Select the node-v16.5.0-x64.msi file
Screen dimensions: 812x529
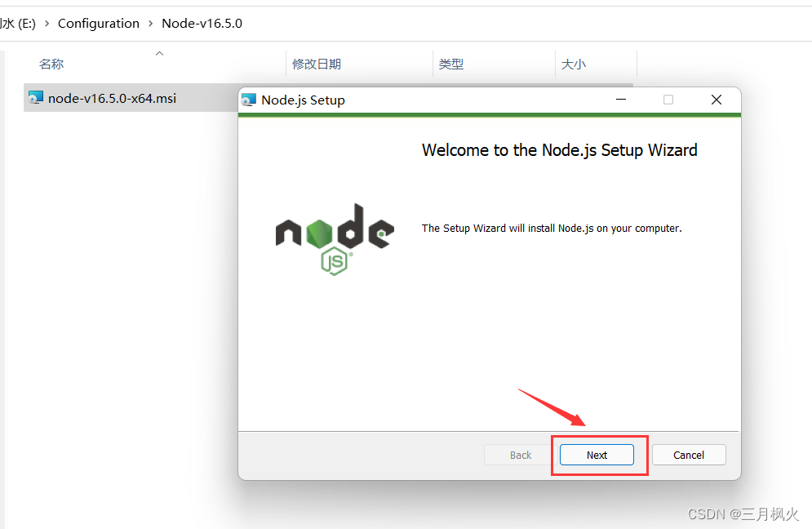130,98
